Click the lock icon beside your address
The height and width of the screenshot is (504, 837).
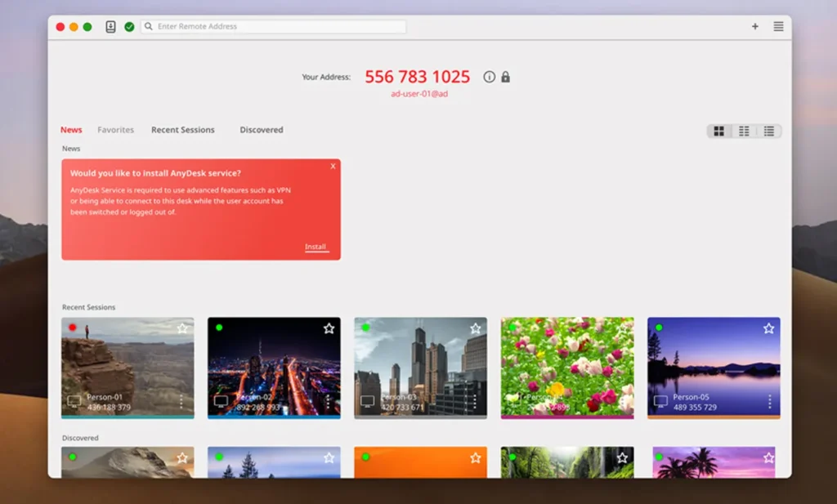point(505,77)
